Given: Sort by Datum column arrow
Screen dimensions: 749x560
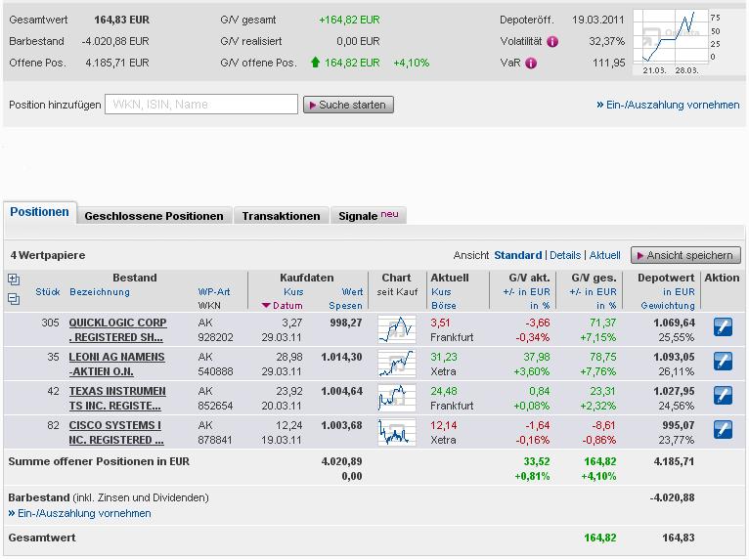Looking at the screenshot, I should (x=266, y=306).
